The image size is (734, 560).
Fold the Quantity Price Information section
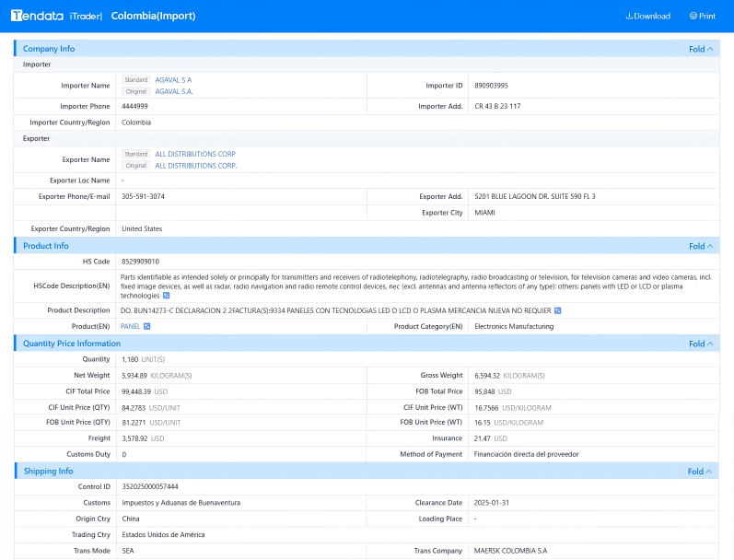[x=701, y=344]
